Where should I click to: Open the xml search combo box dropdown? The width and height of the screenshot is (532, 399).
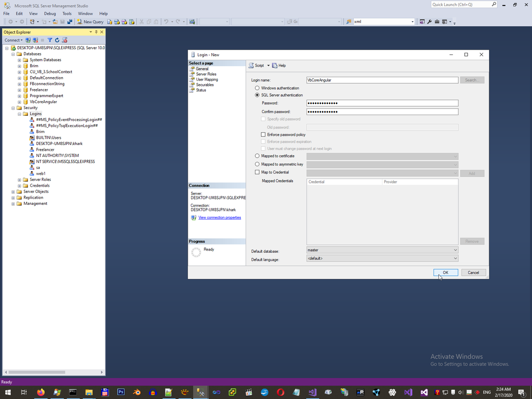click(x=412, y=22)
